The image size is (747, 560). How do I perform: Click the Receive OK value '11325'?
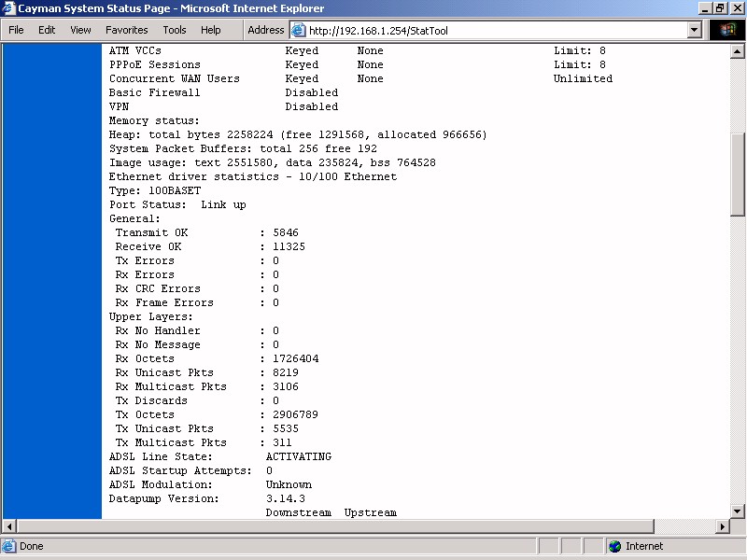coord(289,246)
